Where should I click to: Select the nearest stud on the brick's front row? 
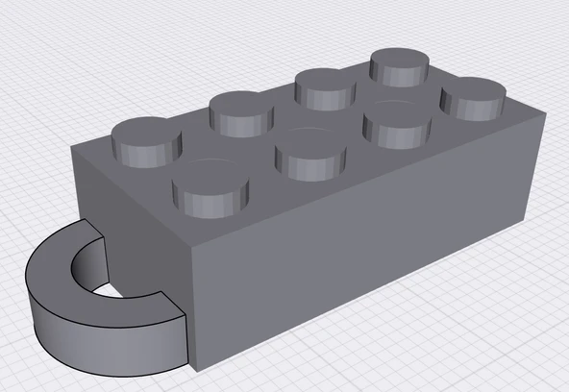point(210,195)
